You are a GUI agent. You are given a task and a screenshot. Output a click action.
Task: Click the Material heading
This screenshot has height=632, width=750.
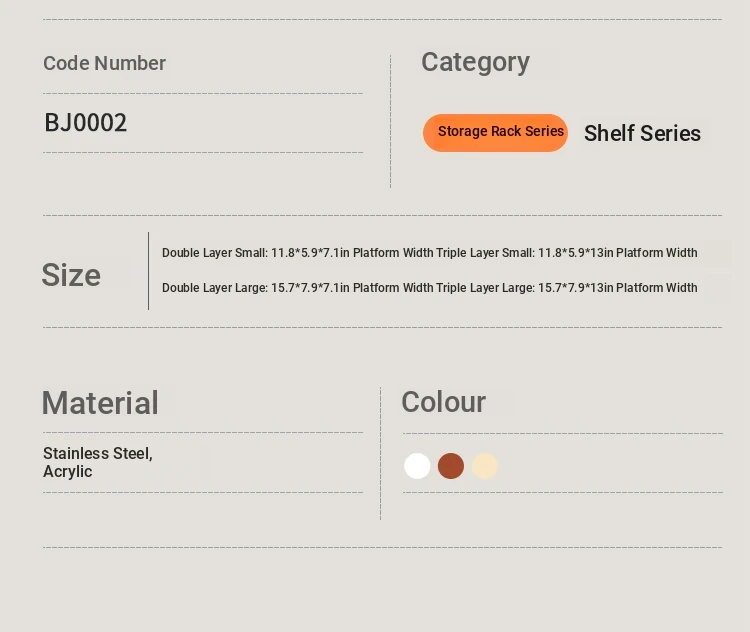(x=100, y=403)
